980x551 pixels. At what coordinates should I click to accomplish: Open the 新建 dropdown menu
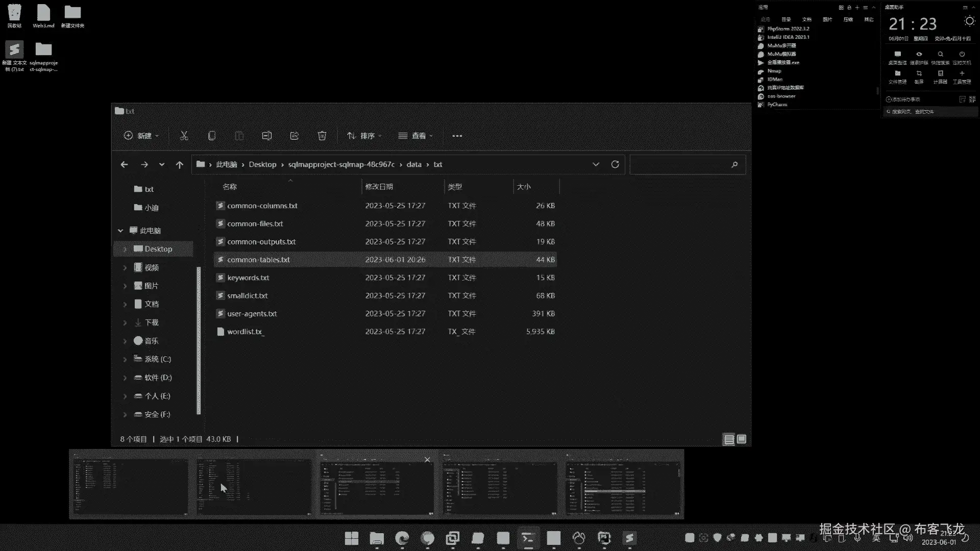pos(141,136)
